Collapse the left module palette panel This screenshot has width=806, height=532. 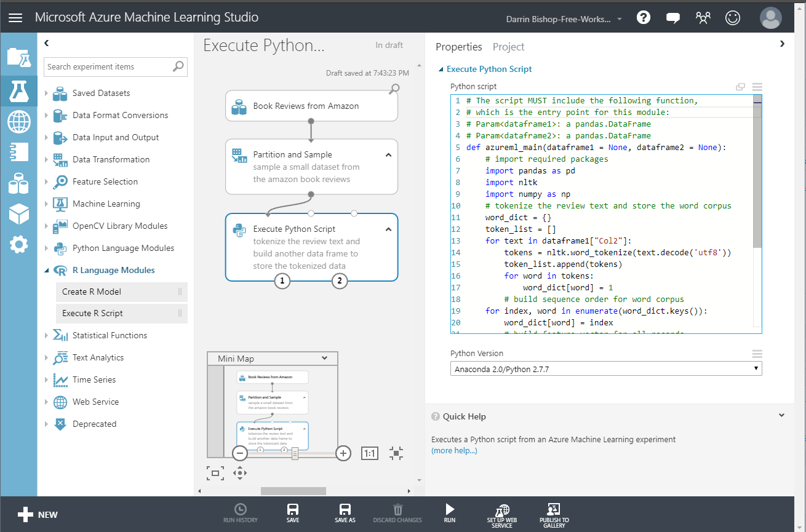click(x=46, y=43)
